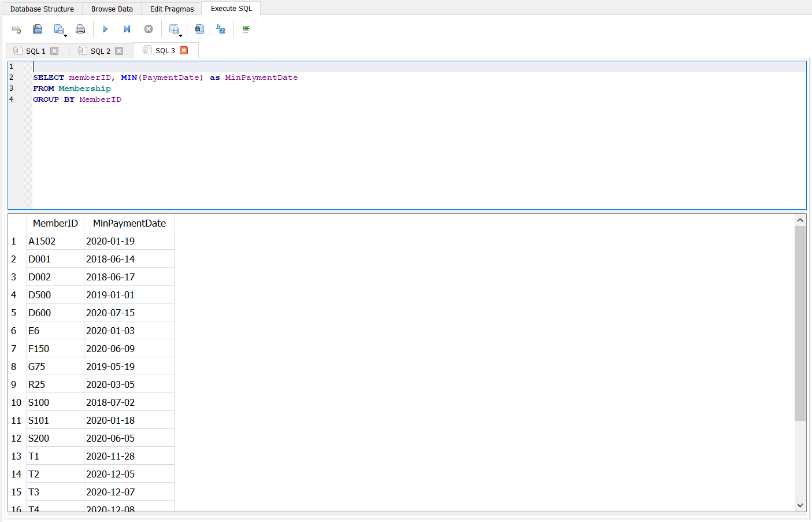Select date cell 2020-12-07
This screenshot has height=522, width=812.
[129, 492]
